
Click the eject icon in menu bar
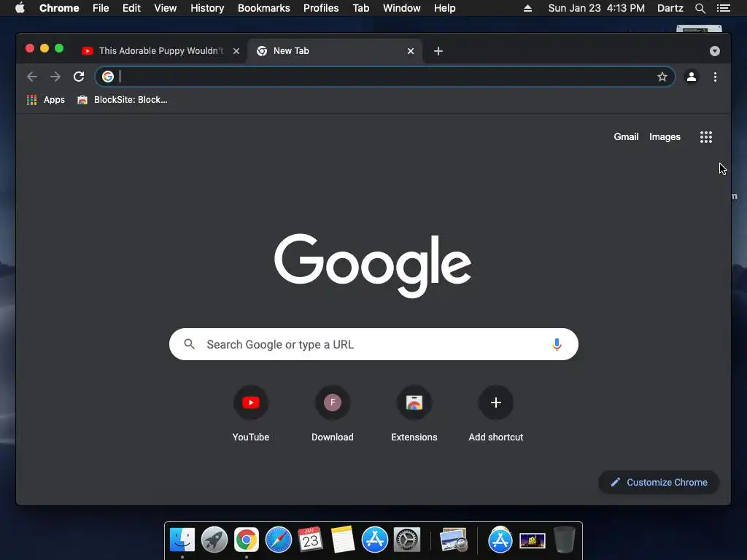click(x=527, y=8)
